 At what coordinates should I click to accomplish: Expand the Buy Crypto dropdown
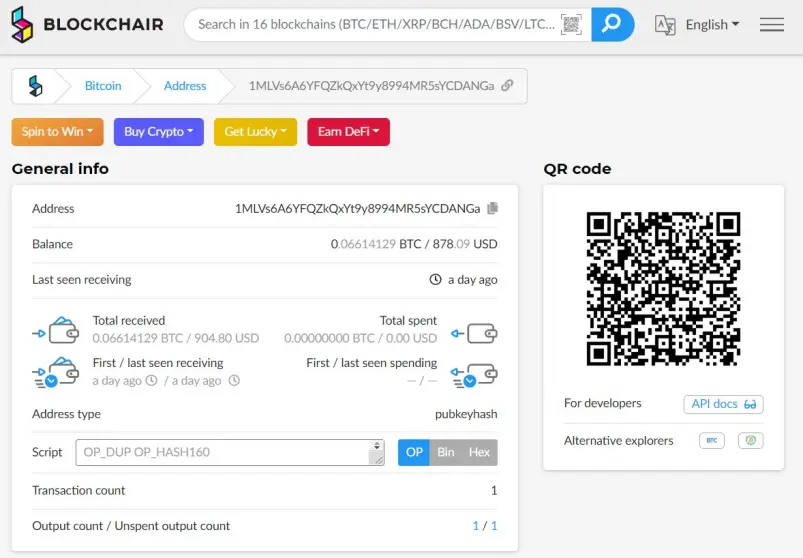point(159,132)
